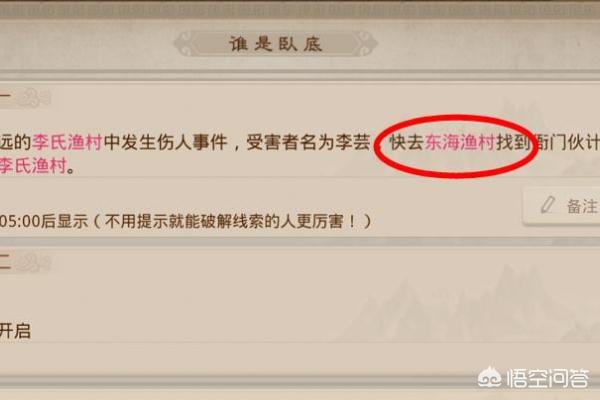Open the 李氏渔村 link in the first line
The height and width of the screenshot is (400, 600).
(x=67, y=143)
